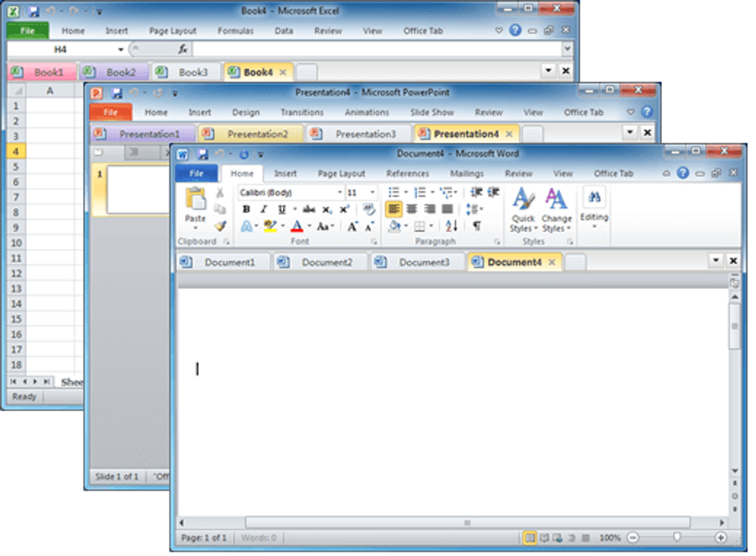Image resolution: width=756 pixels, height=556 pixels.
Task: Click the File button in Word
Action: point(197,174)
